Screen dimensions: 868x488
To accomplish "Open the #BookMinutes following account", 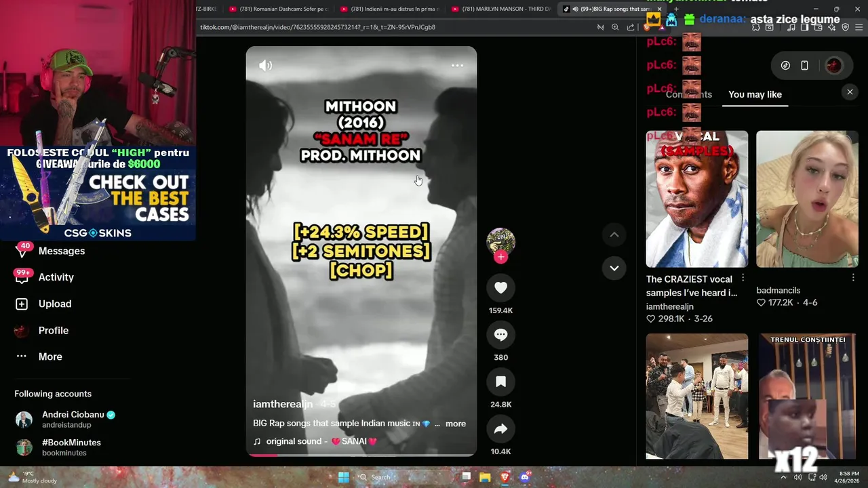I will [x=58, y=447].
